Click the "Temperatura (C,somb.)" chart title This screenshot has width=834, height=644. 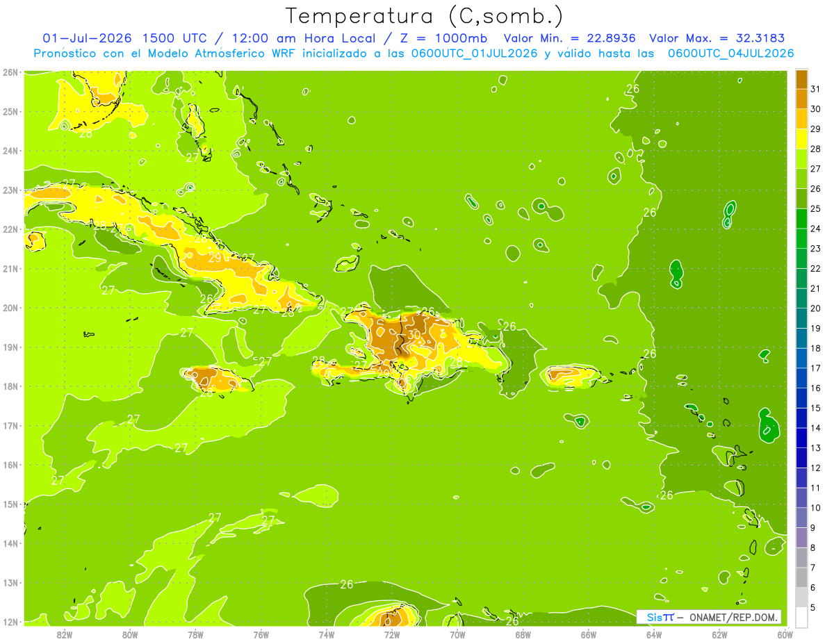(x=425, y=16)
